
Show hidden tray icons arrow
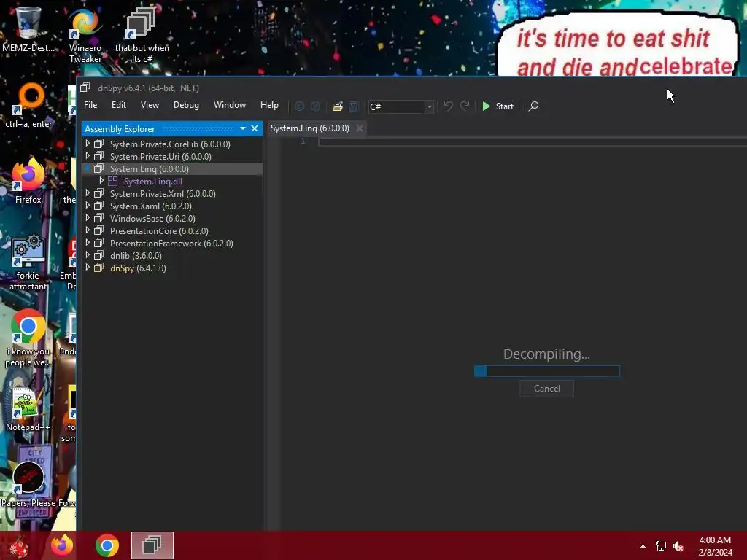point(643,546)
